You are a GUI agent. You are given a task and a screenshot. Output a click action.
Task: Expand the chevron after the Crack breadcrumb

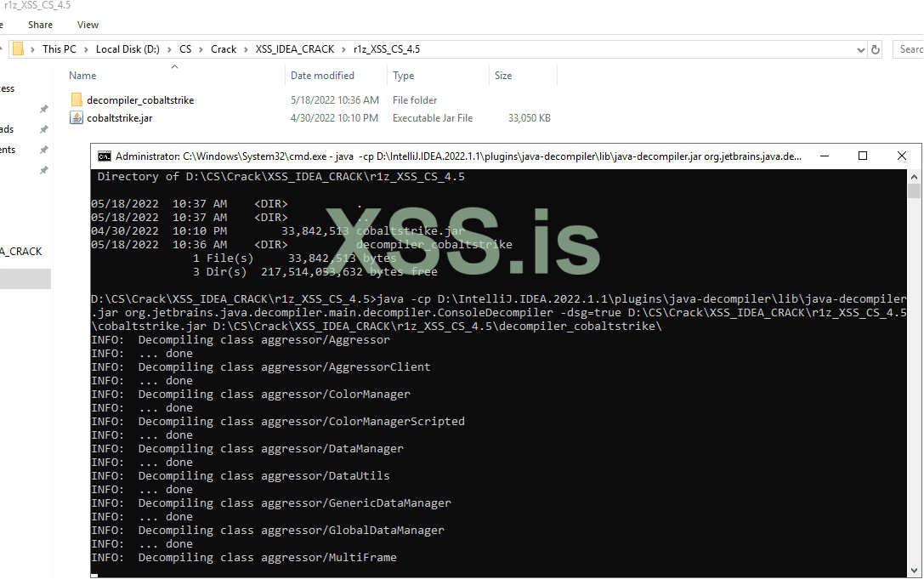tap(246, 49)
